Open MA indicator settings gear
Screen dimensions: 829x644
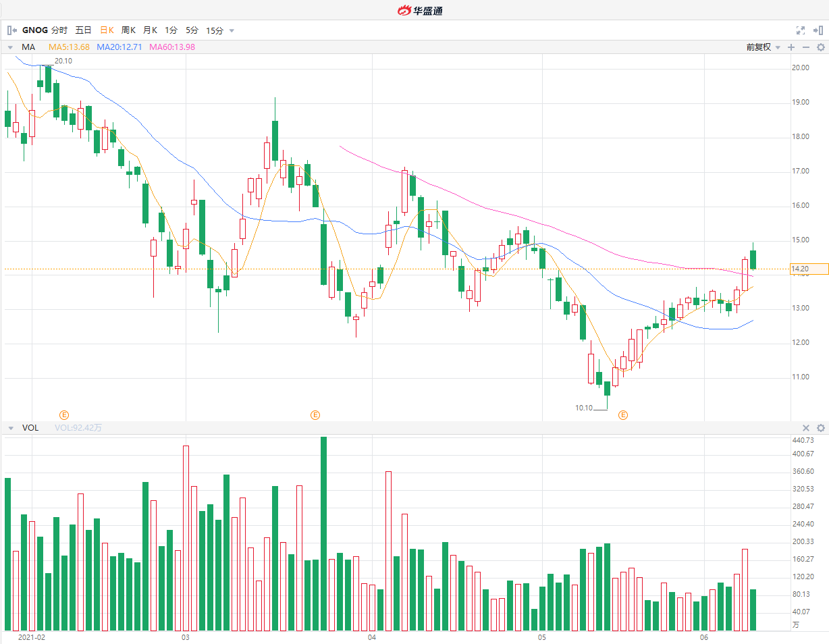(821, 47)
